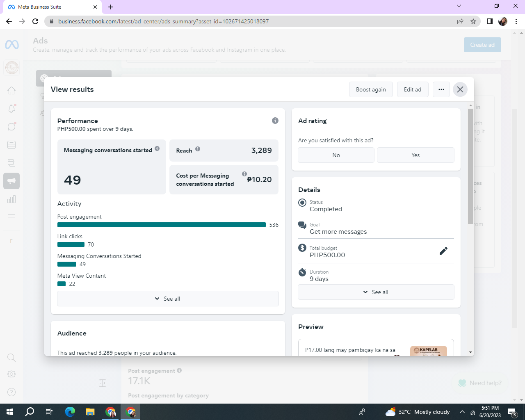The height and width of the screenshot is (420, 525).
Task: Open Home from the left sidebar
Action: (x=11, y=90)
